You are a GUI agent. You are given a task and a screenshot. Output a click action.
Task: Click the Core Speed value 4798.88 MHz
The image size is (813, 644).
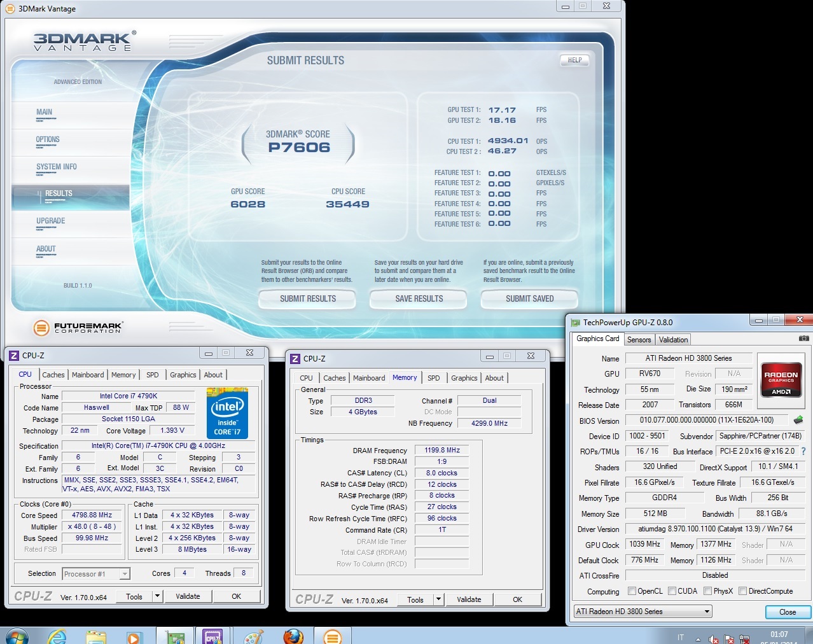coord(92,515)
